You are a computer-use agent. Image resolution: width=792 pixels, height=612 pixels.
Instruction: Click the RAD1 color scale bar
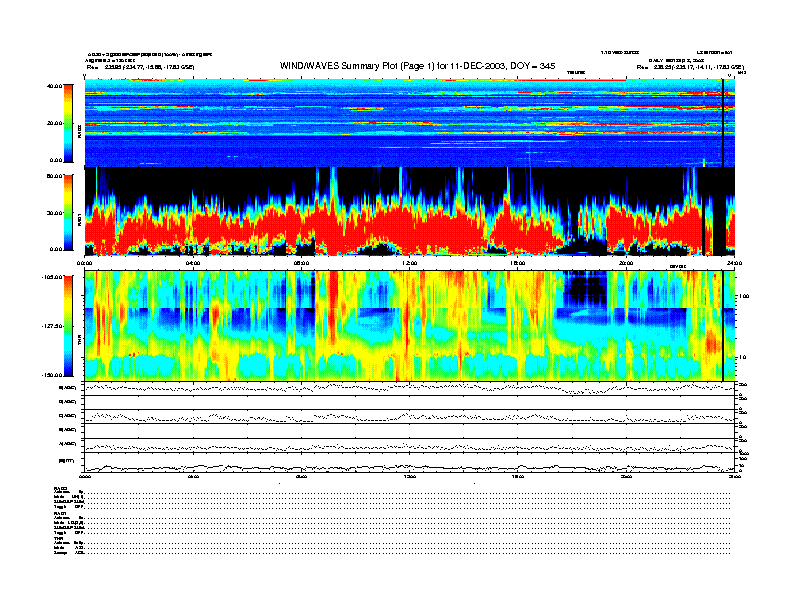(68, 213)
